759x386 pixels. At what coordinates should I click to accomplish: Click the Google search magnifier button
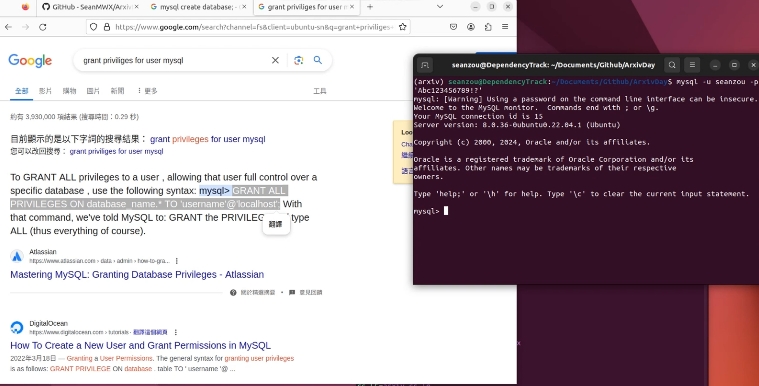318,60
